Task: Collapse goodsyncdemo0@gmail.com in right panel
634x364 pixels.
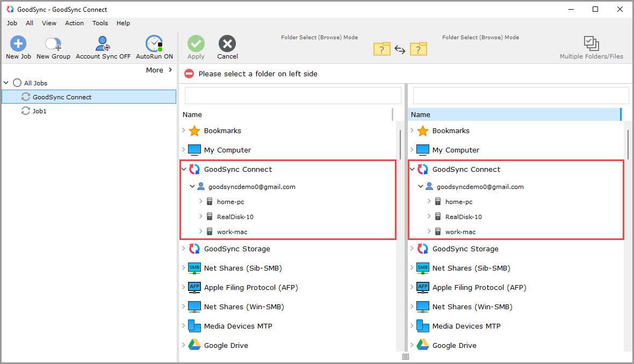Action: click(x=420, y=186)
